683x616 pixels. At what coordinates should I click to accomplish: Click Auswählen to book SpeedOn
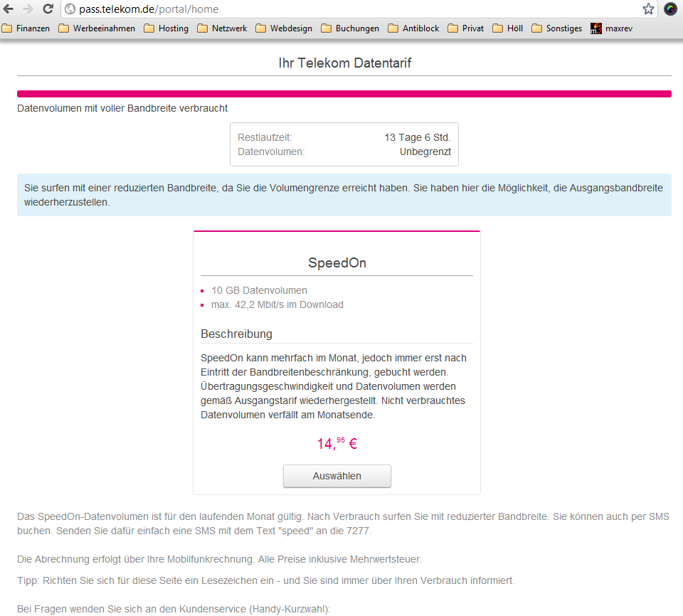pos(337,476)
